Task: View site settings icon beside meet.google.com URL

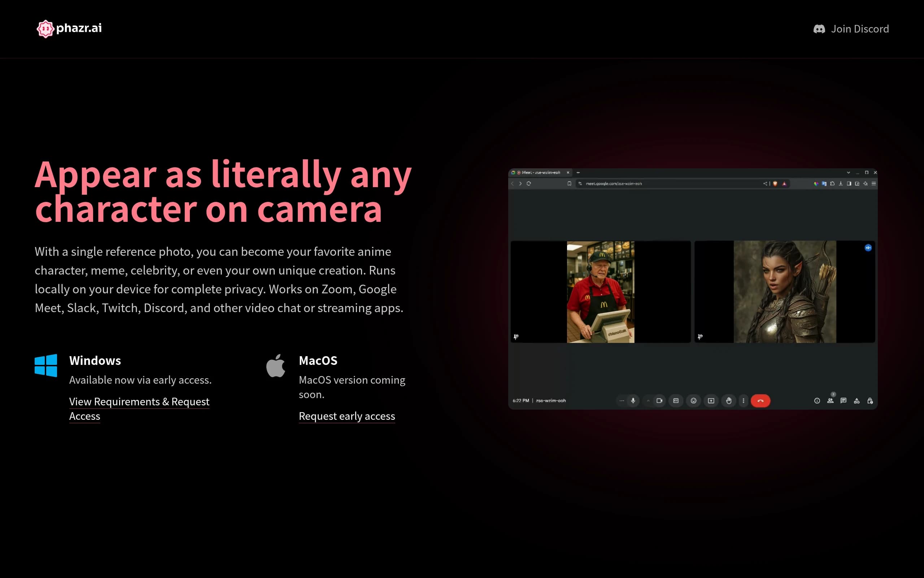Action: click(x=580, y=184)
